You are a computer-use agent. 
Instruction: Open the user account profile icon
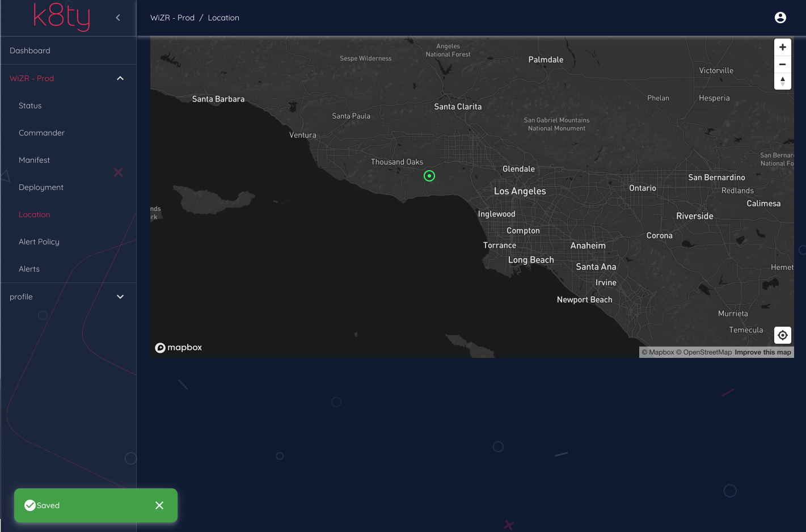[780, 18]
